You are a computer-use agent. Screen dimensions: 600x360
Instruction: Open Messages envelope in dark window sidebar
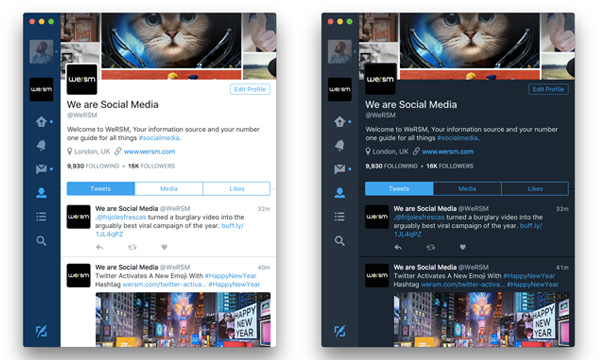pos(339,169)
